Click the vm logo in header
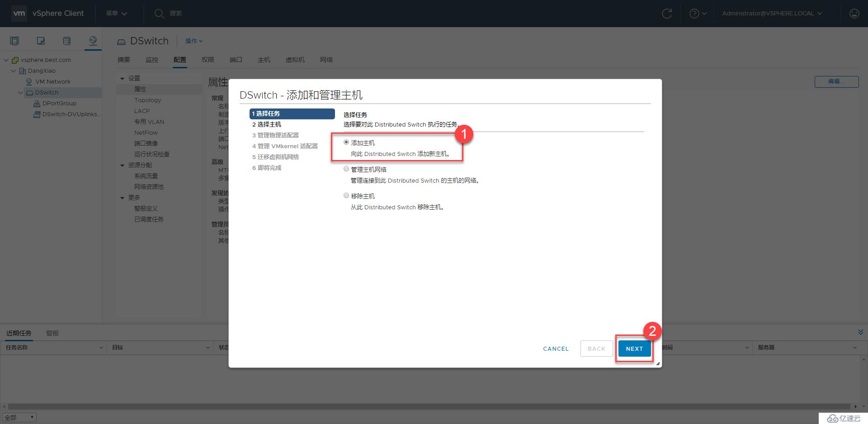868x424 pixels. pos(19,14)
